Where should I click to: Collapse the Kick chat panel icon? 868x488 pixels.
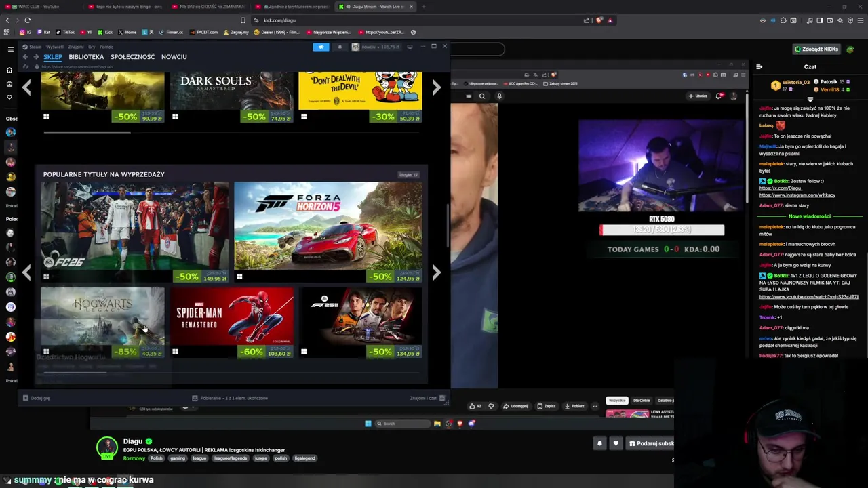(x=759, y=66)
